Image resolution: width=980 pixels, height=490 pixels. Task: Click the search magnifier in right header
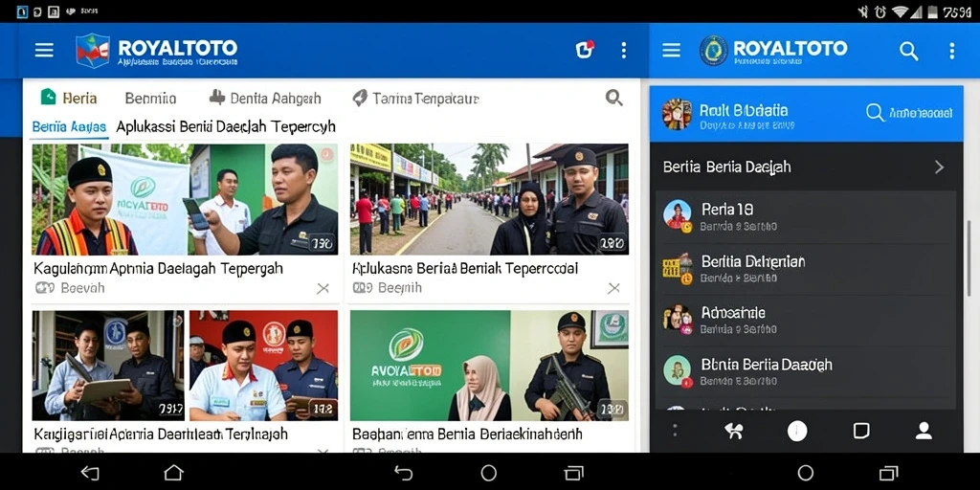pyautogui.click(x=909, y=51)
